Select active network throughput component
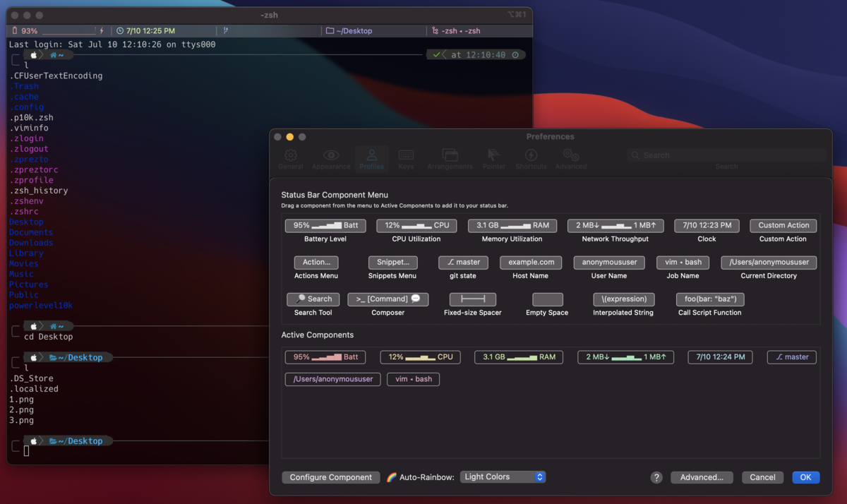The height and width of the screenshot is (504, 847). point(625,357)
